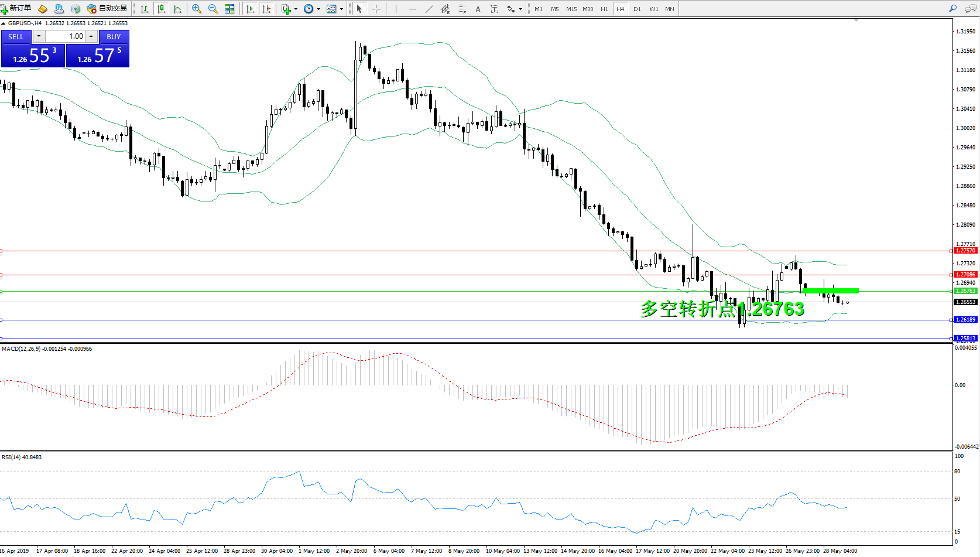Click the Zoom In magnifier icon

pyautogui.click(x=197, y=9)
